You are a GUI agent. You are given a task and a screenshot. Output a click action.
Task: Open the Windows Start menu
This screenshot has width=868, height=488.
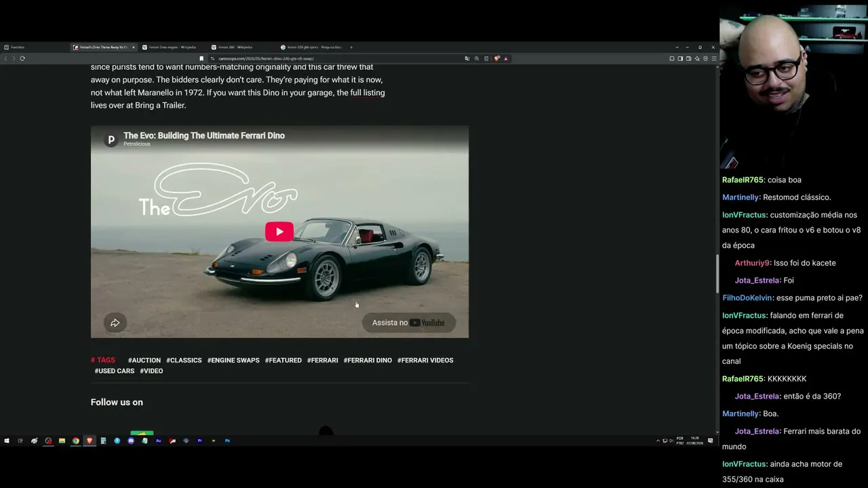tap(7, 441)
